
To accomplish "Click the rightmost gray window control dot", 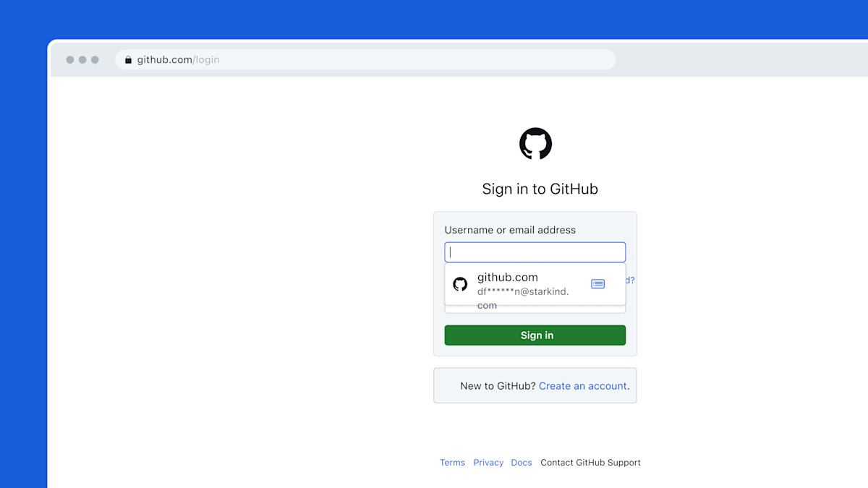I will click(x=93, y=59).
